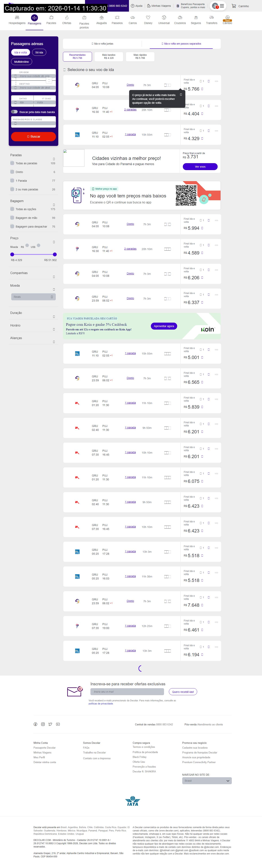Image resolution: width=262 pixels, height=868 pixels.
Task: Open the Reais currency dropdown
Action: [x=33, y=297]
